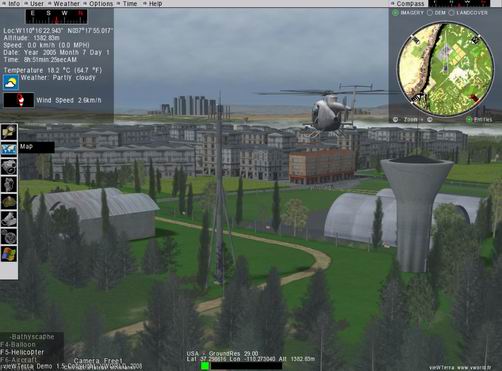502x371 pixels.
Task: Select F5-Helicopter vehicle mode
Action: click(x=22, y=352)
